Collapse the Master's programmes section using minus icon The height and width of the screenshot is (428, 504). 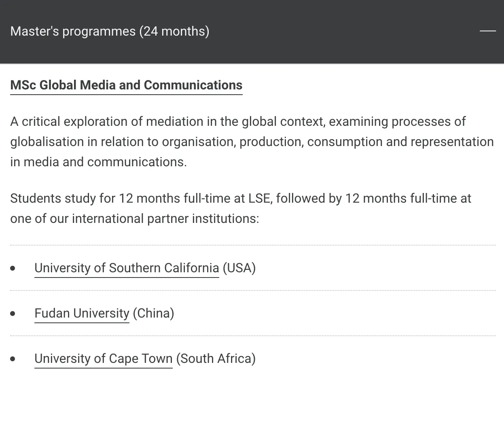[487, 31]
